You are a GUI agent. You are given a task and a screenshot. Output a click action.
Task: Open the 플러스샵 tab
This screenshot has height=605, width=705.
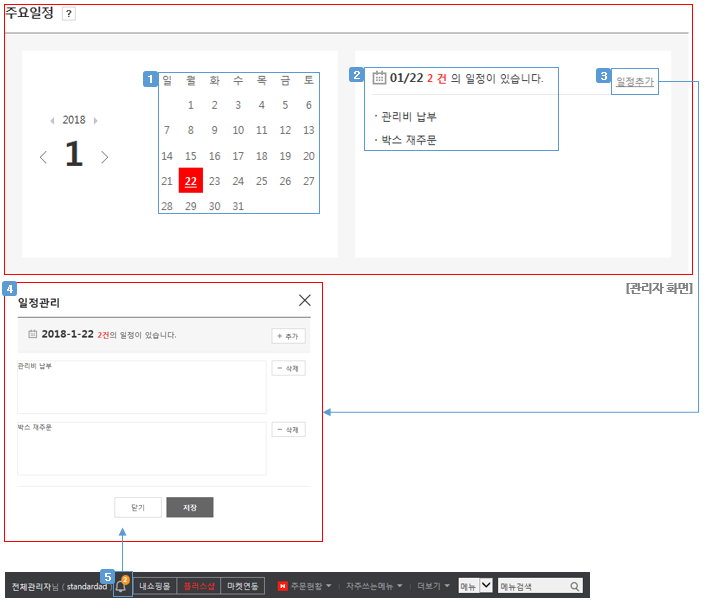tap(199, 586)
